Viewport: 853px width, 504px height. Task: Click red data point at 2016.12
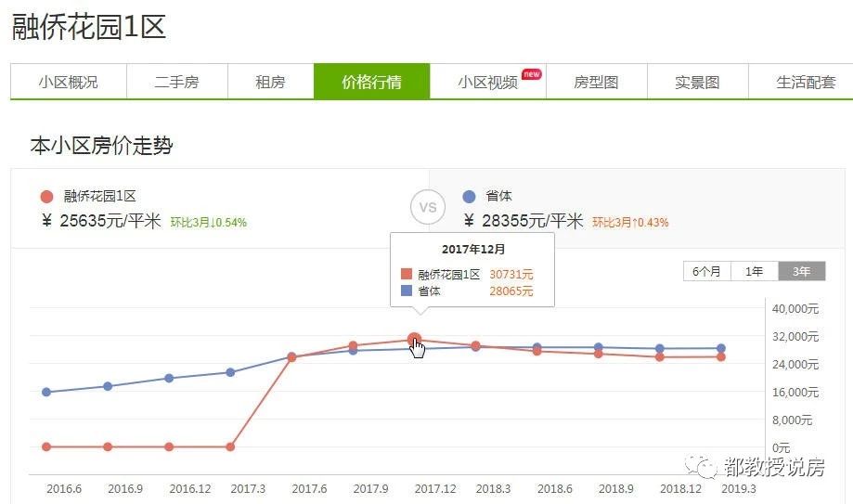pos(169,446)
